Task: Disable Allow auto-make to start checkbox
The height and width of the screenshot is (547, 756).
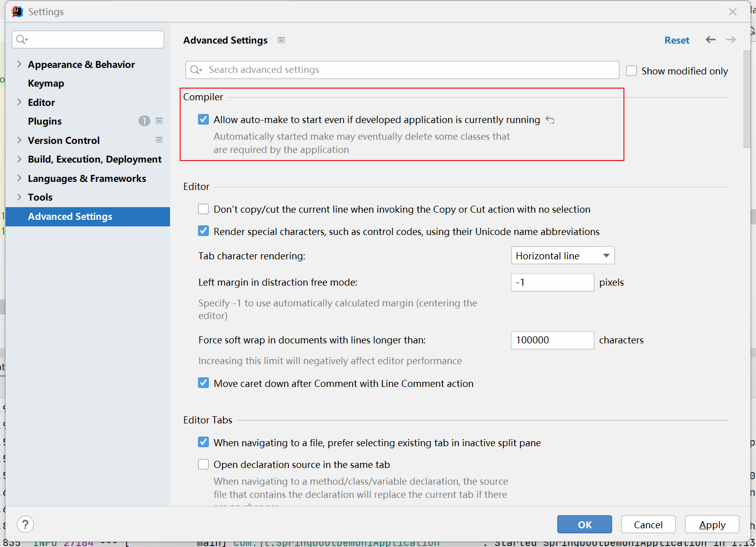Action: pos(203,120)
